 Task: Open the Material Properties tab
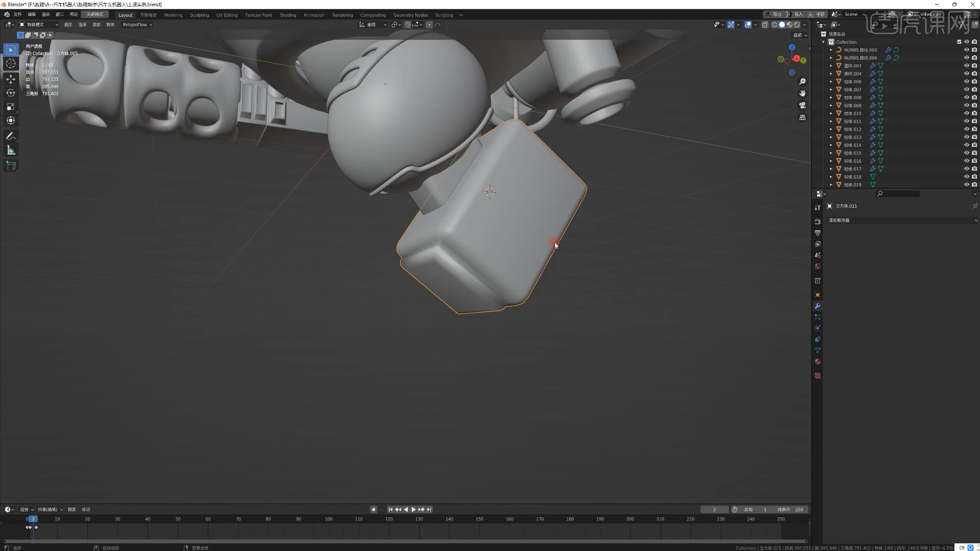pyautogui.click(x=818, y=361)
